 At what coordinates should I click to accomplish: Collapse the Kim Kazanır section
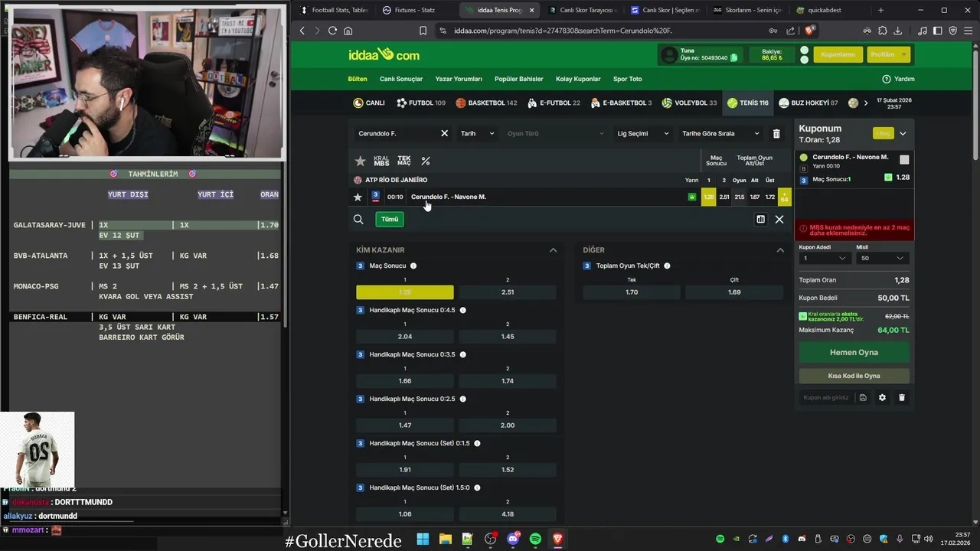tap(553, 250)
